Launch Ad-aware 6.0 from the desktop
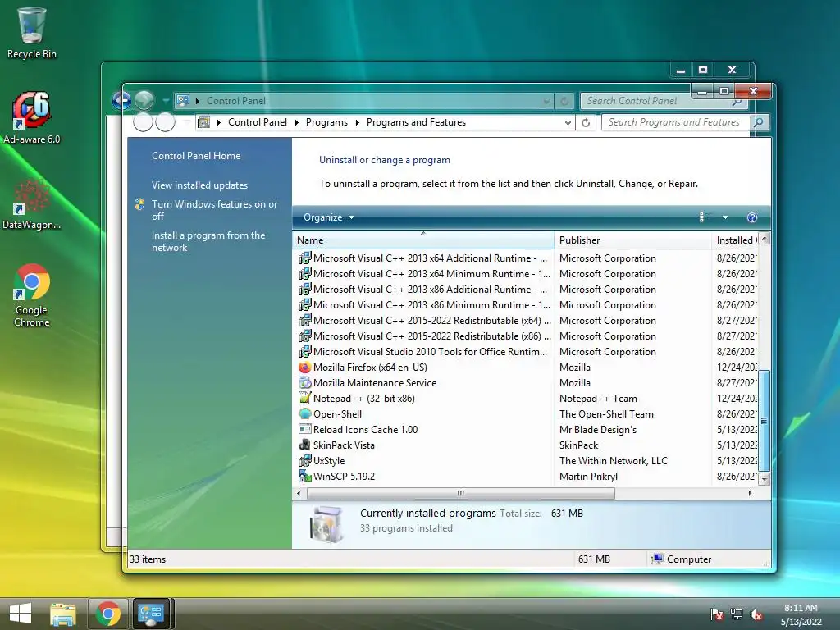 coord(32,118)
